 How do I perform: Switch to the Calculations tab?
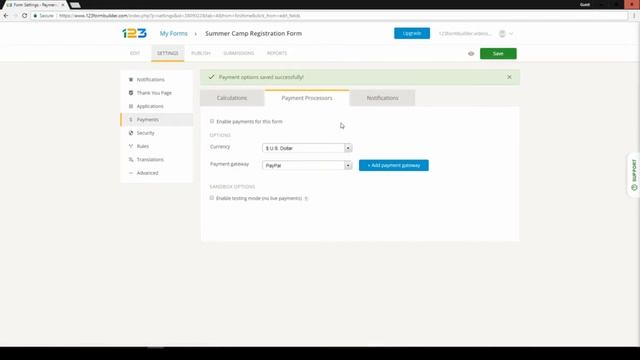232,98
